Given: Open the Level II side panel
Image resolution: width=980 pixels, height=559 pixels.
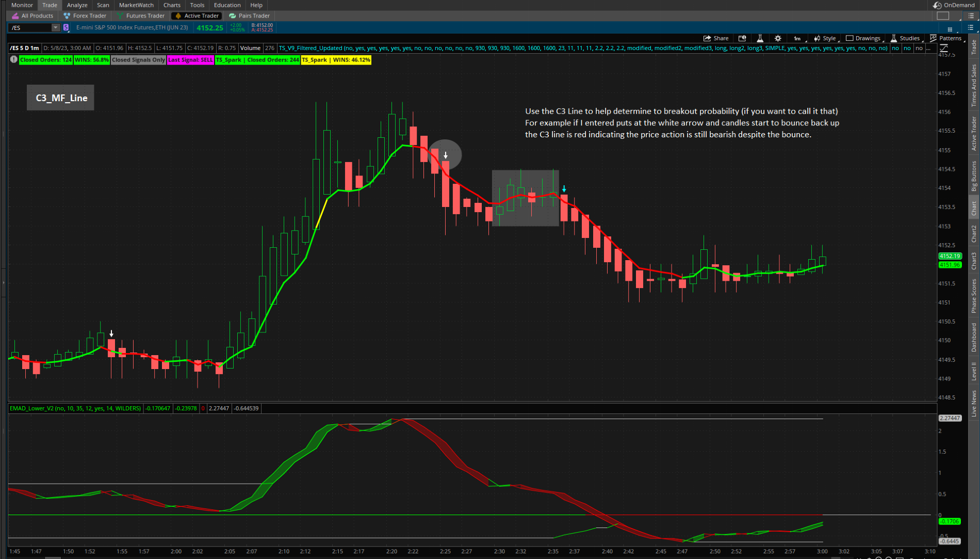Looking at the screenshot, I should pos(974,371).
